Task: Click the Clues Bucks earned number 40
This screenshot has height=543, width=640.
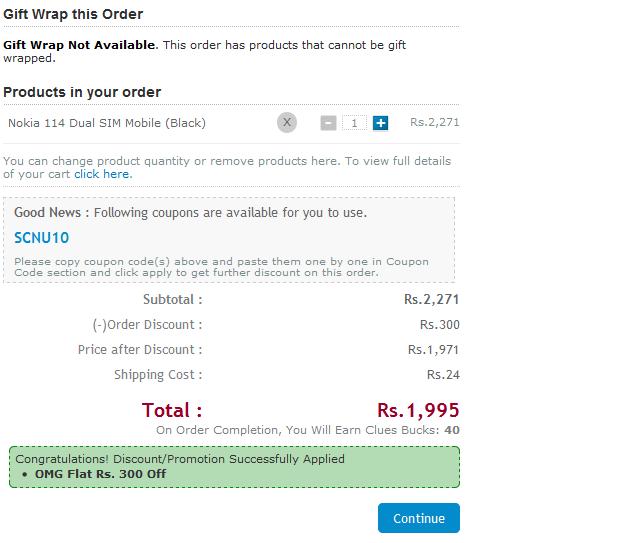Action: pos(452,430)
